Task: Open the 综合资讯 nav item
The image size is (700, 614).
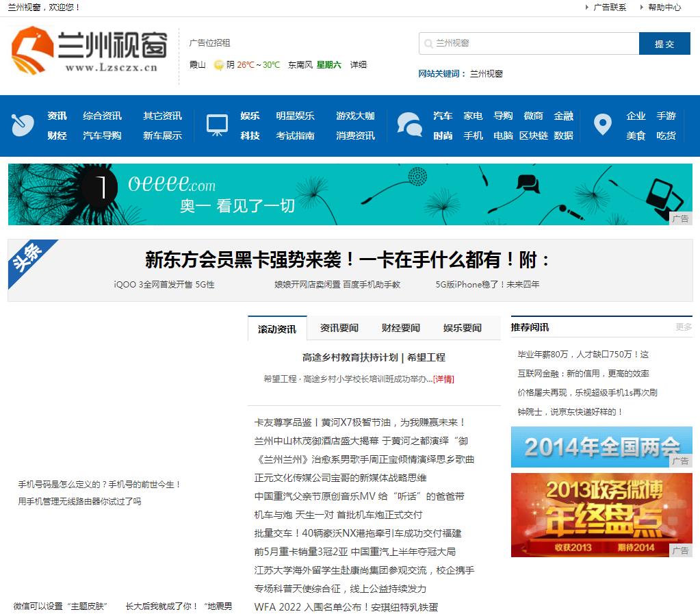Action: pyautogui.click(x=102, y=116)
